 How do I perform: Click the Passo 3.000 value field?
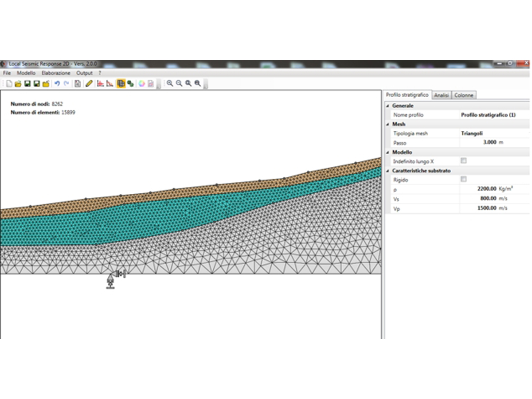(x=494, y=143)
